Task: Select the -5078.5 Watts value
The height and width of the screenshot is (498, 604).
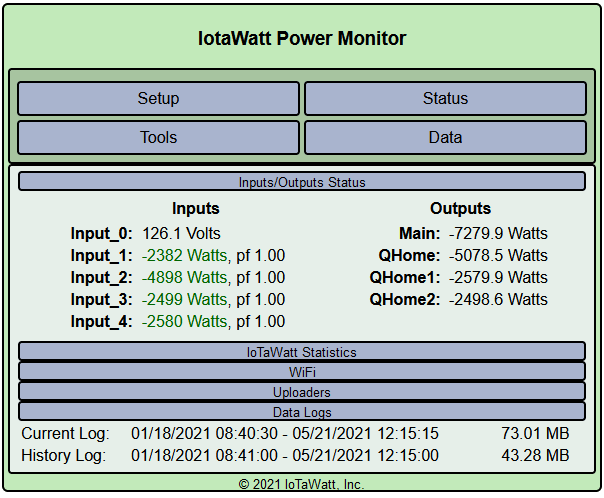Action: [x=498, y=255]
